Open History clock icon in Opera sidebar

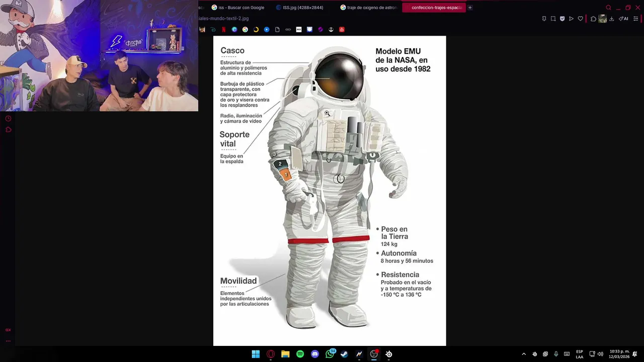pyautogui.click(x=8, y=119)
